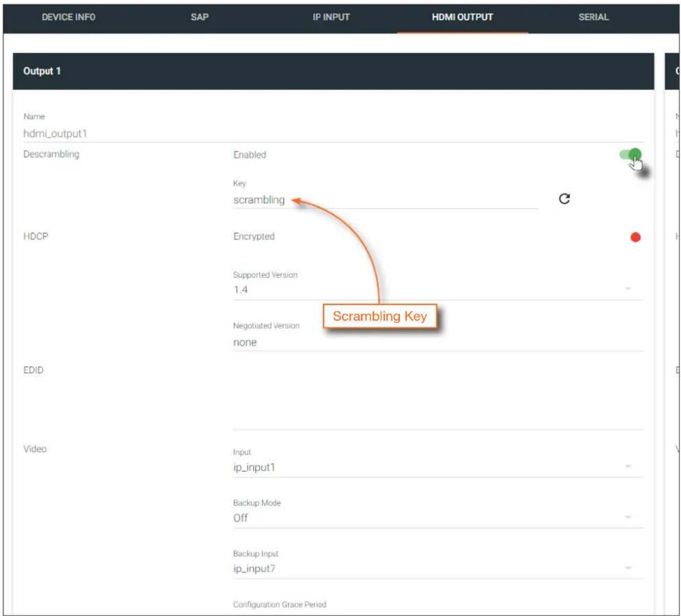Go to the IP INPUT tab
Screen dimensions: 681x616
(x=331, y=17)
